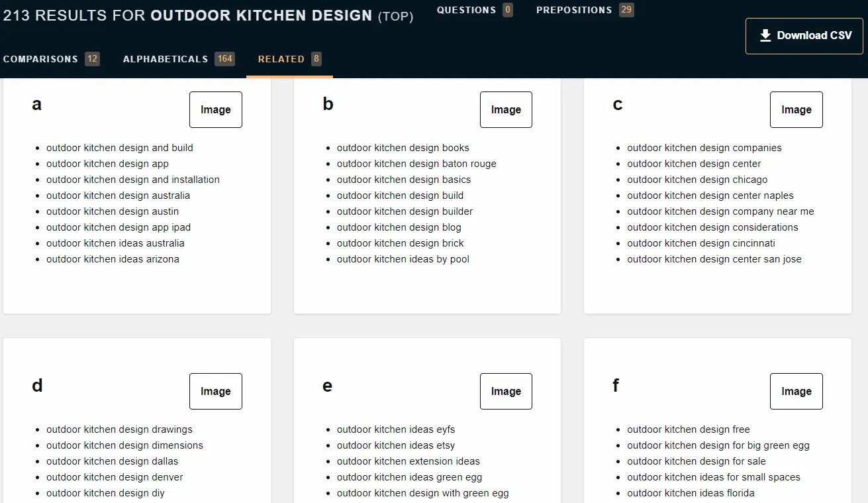Screen dimensions: 868x503
Task: Click Image button in the 'd' card
Action: (216, 392)
